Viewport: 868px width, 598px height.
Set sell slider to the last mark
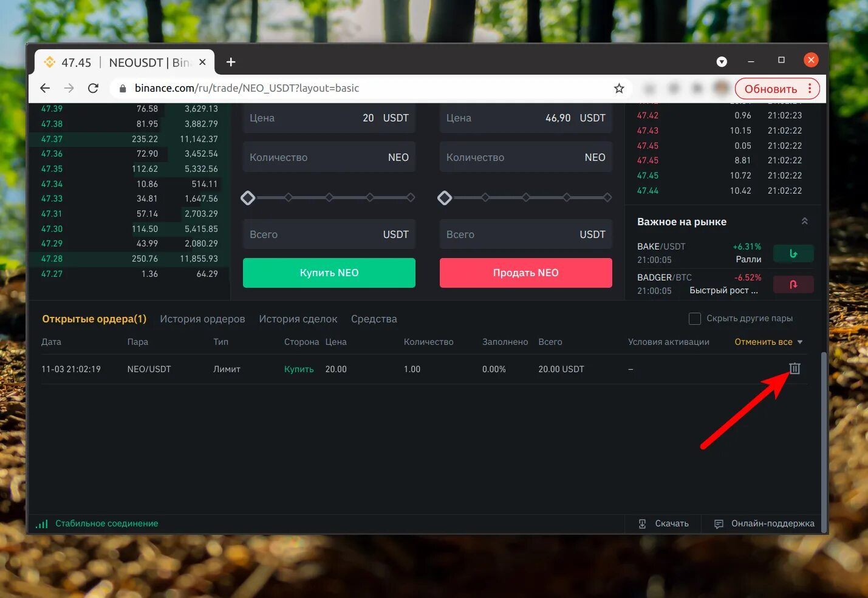click(607, 197)
